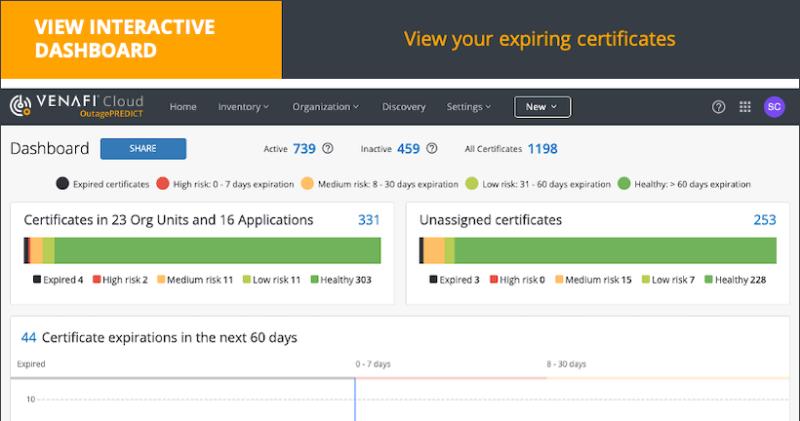800x421 pixels.
Task: Click the Org Units certificates count 331
Action: (x=368, y=220)
